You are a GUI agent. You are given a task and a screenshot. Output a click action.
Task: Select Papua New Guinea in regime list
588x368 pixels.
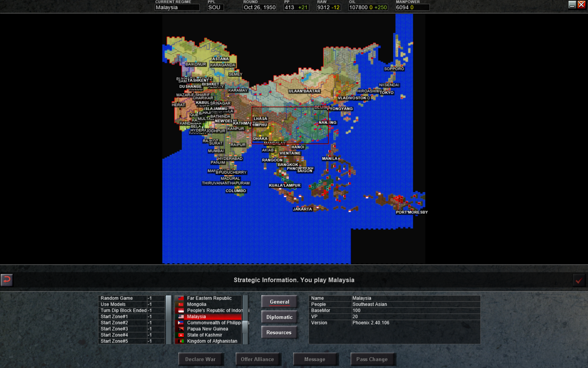click(209, 329)
